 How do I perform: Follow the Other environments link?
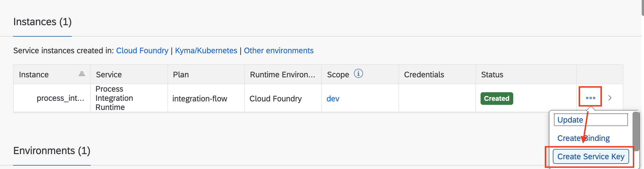click(x=278, y=50)
